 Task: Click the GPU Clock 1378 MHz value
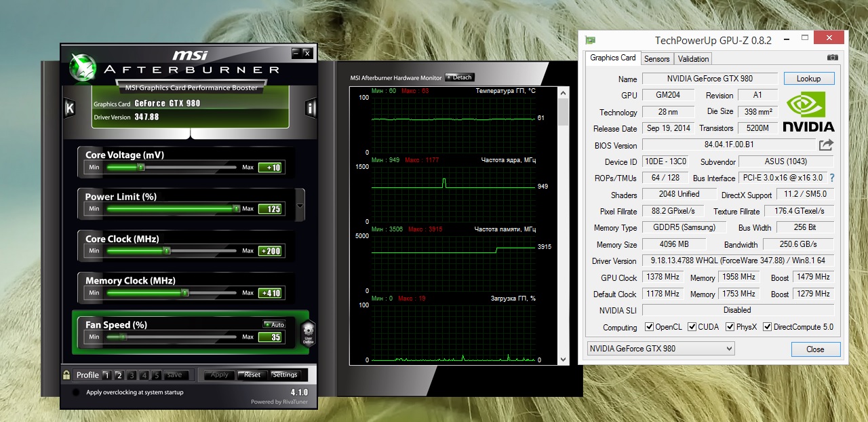coord(663,277)
